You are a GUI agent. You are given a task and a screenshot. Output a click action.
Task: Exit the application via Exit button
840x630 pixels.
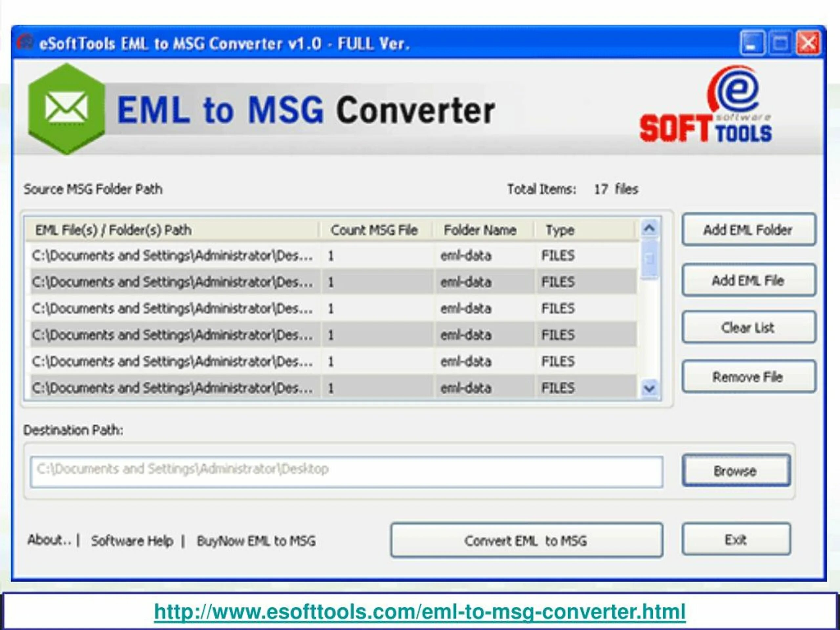coord(736,539)
